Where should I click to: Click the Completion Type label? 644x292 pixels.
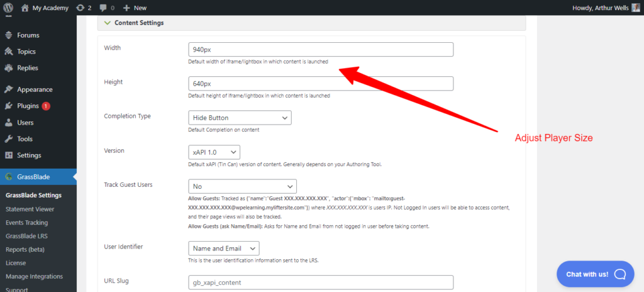(127, 116)
